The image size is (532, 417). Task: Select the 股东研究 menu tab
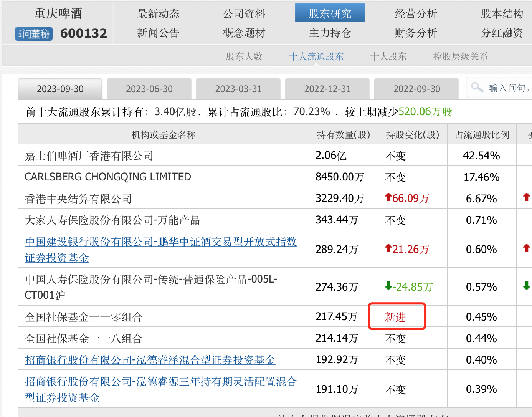[330, 13]
